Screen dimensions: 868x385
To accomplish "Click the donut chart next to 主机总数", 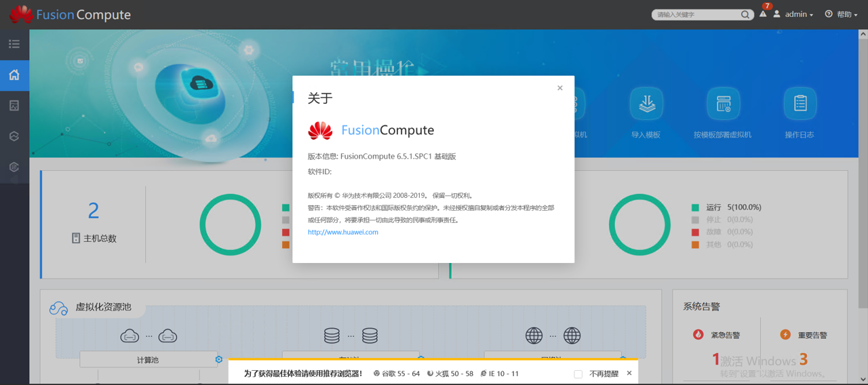I will [x=231, y=225].
